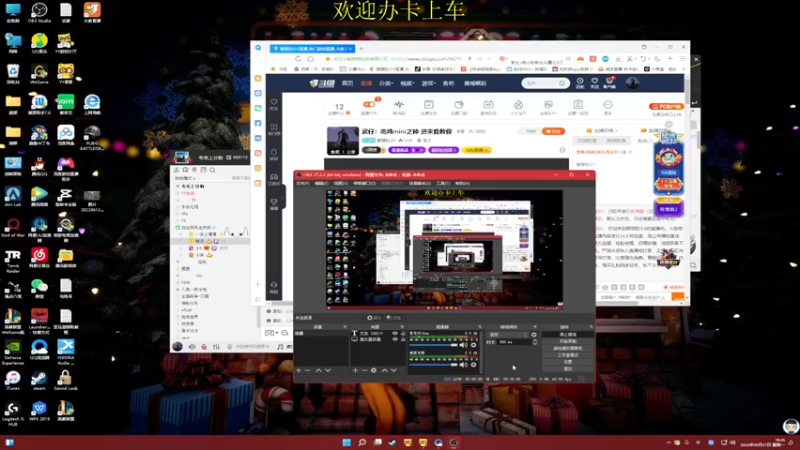Open PUBG BATTLEGROUNDS desktop shortcut
Image resolution: width=800 pixels, height=450 pixels.
(x=92, y=137)
